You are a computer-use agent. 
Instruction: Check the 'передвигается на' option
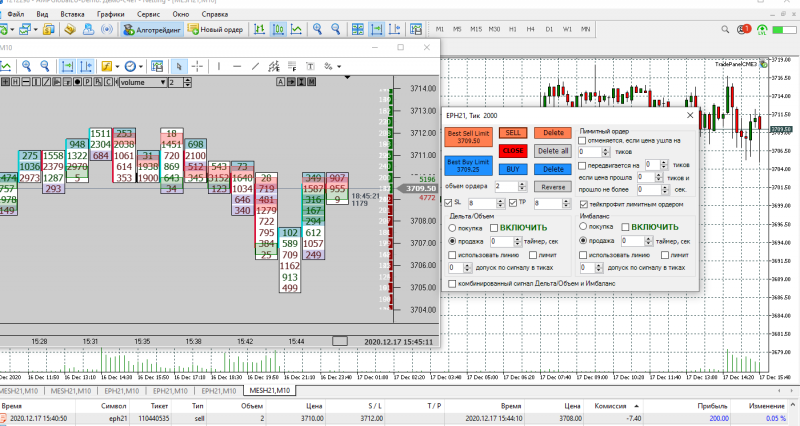[582, 165]
